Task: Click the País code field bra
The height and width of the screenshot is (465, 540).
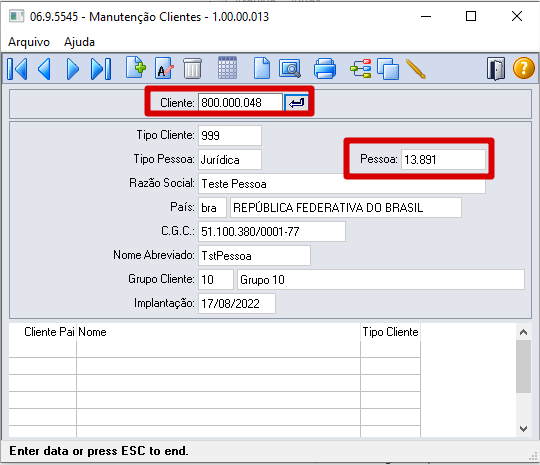Action: (212, 208)
